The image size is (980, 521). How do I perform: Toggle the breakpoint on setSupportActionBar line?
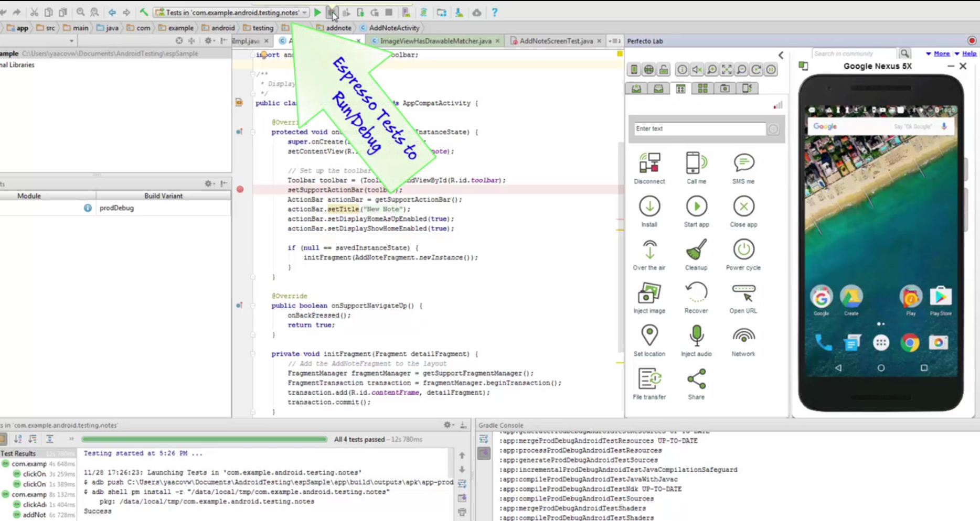(240, 189)
